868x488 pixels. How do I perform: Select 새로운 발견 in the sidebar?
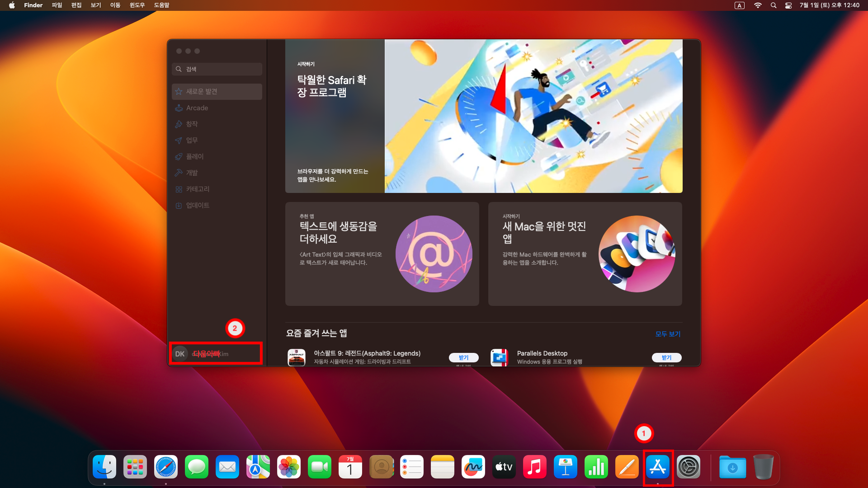tap(217, 92)
